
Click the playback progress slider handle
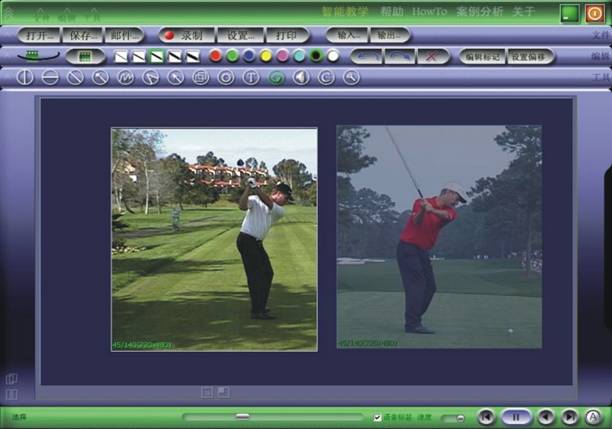tap(242, 416)
